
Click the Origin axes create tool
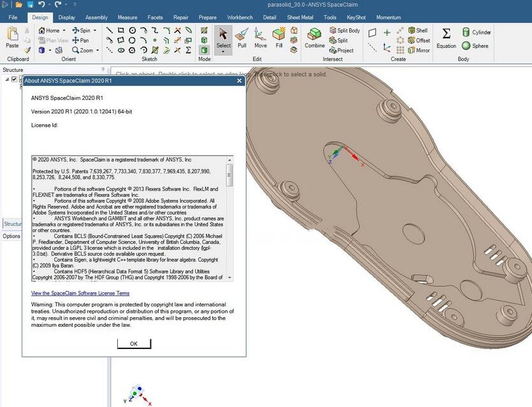click(x=387, y=48)
